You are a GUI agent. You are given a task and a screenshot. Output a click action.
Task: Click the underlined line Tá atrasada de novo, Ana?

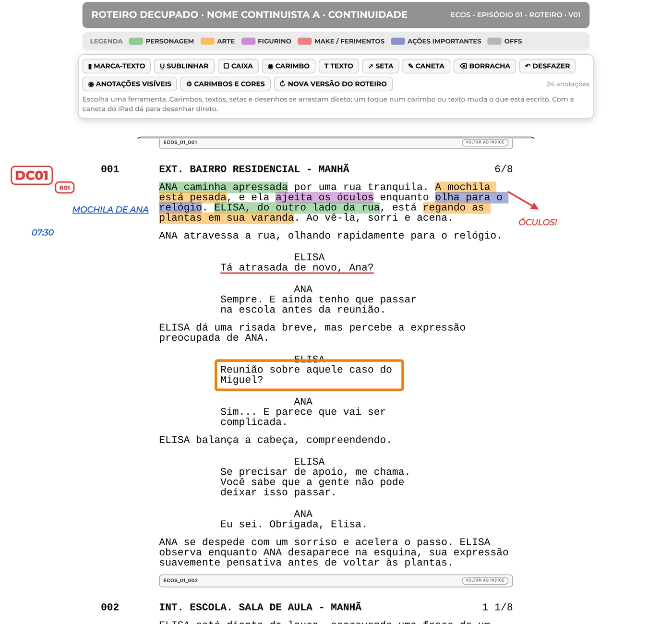297,268
